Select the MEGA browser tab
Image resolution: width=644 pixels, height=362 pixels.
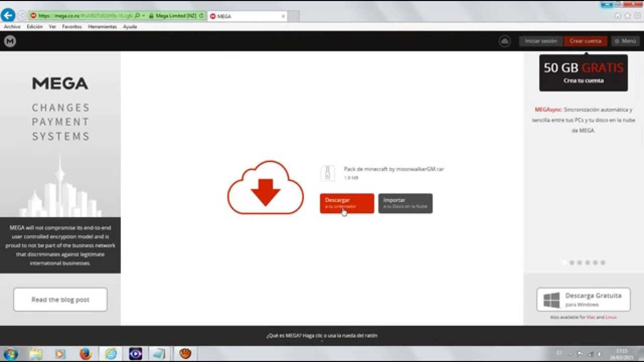(x=247, y=16)
